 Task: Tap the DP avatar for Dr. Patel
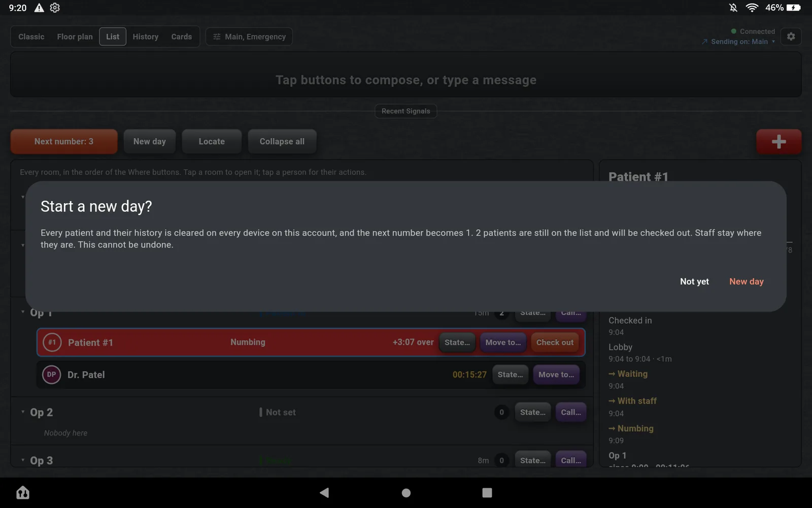pyautogui.click(x=51, y=375)
